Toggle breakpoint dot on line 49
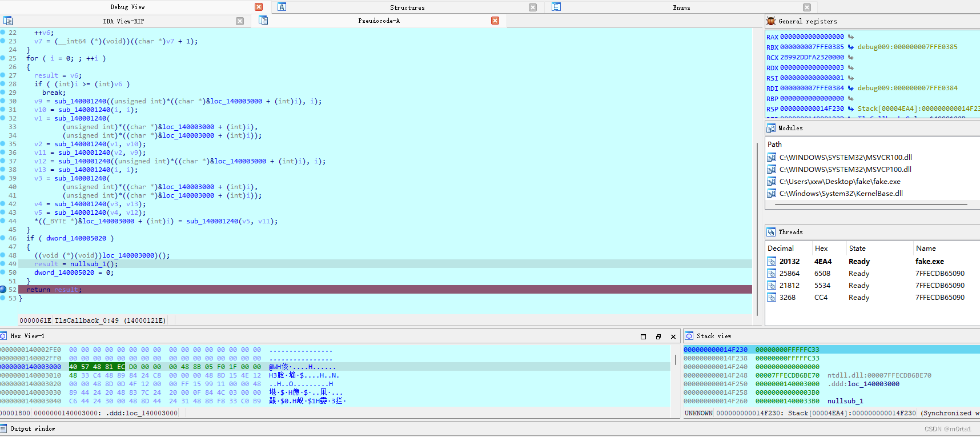Screen dimensions: 980x437 point(3,264)
